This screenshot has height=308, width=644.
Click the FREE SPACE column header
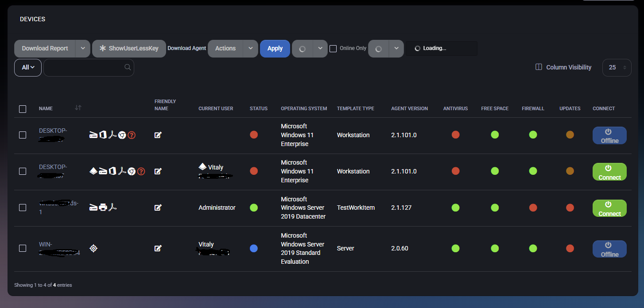click(495, 108)
